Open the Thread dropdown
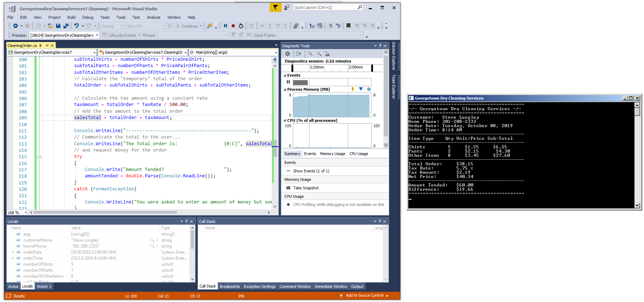 [193, 35]
